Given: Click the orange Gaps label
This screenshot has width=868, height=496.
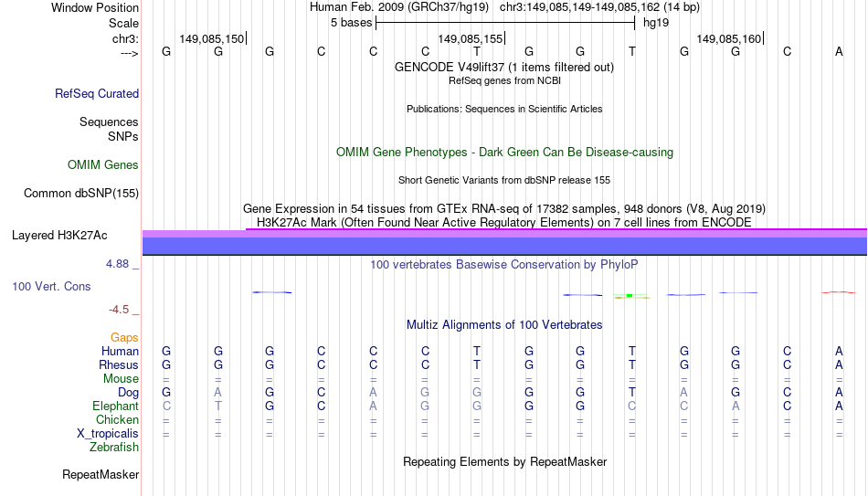Looking at the screenshot, I should (x=124, y=337).
